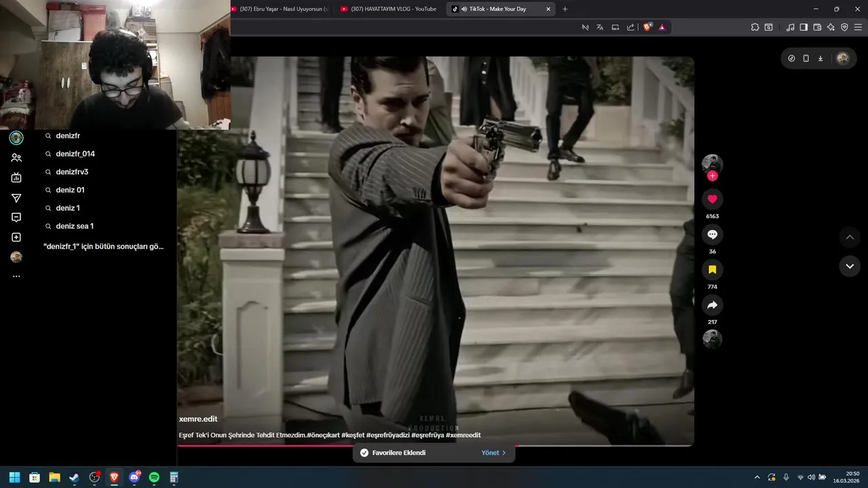Open the spinning sound disc thumbnail
The height and width of the screenshot is (488, 868).
point(712,338)
